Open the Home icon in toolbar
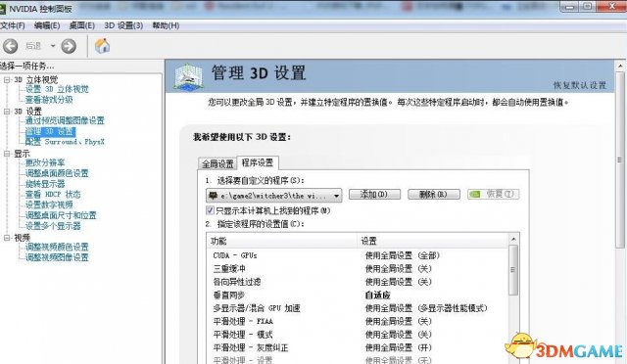 102,46
